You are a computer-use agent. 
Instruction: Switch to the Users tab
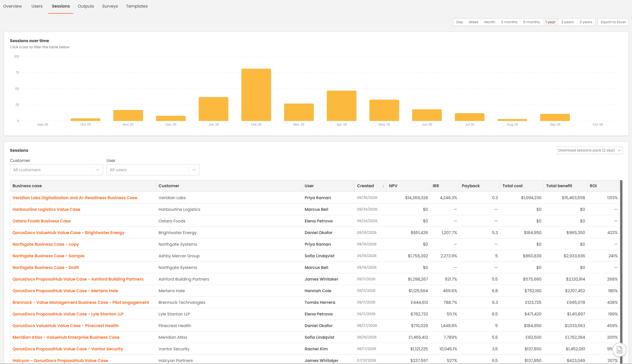[37, 6]
